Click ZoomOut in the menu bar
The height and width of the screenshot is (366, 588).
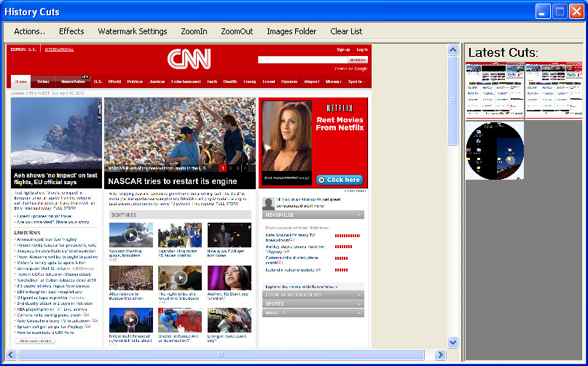(x=237, y=31)
